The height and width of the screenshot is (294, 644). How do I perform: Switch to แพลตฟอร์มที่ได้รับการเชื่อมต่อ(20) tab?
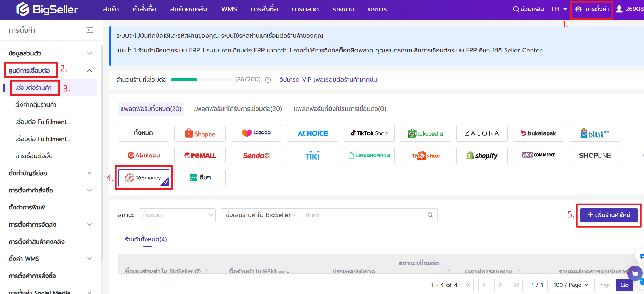[x=238, y=109]
